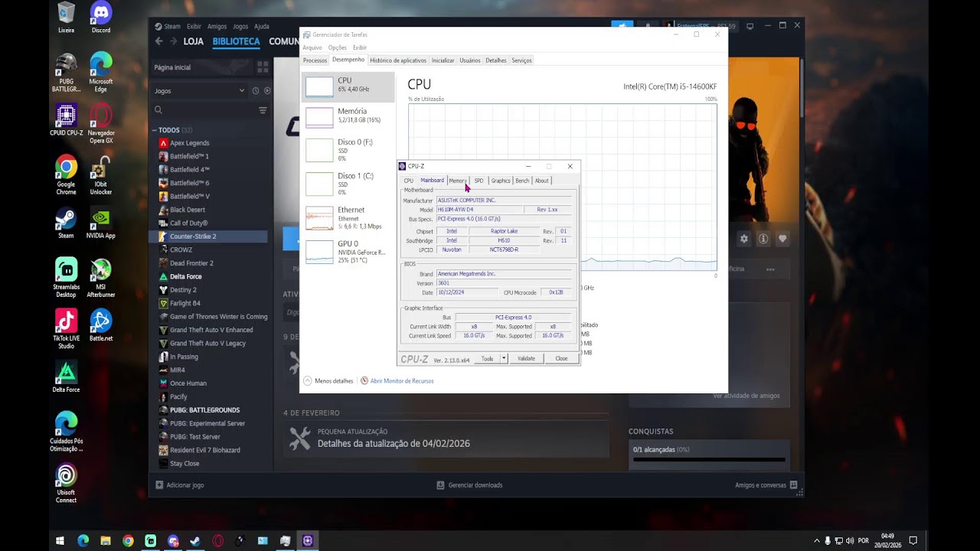Switch to Processos tab in Task Manager

tap(315, 60)
